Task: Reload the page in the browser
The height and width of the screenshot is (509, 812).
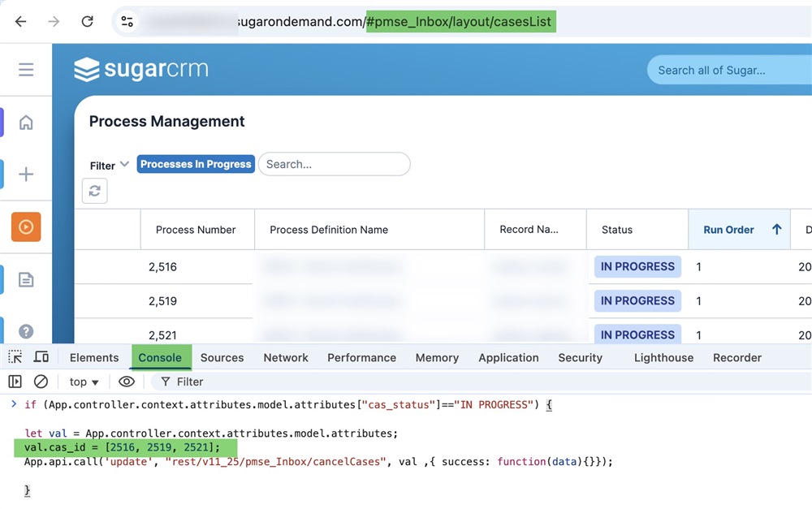Action: 88,22
